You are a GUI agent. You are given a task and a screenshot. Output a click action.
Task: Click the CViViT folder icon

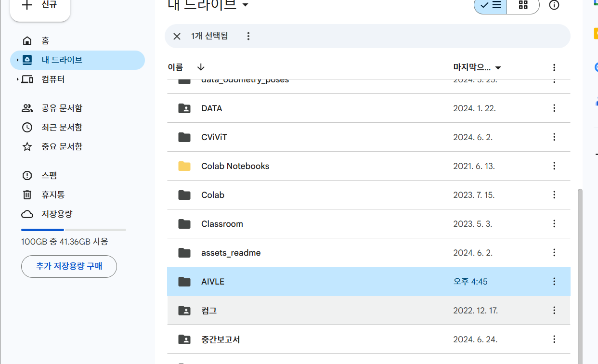coord(184,137)
